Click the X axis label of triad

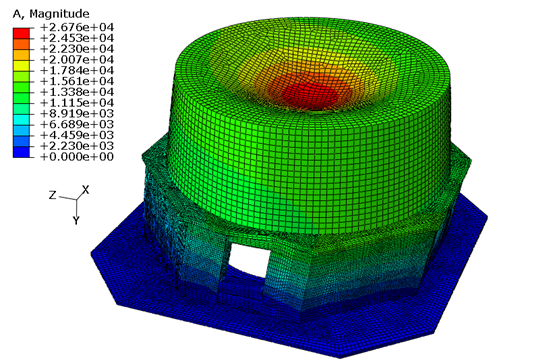click(85, 190)
